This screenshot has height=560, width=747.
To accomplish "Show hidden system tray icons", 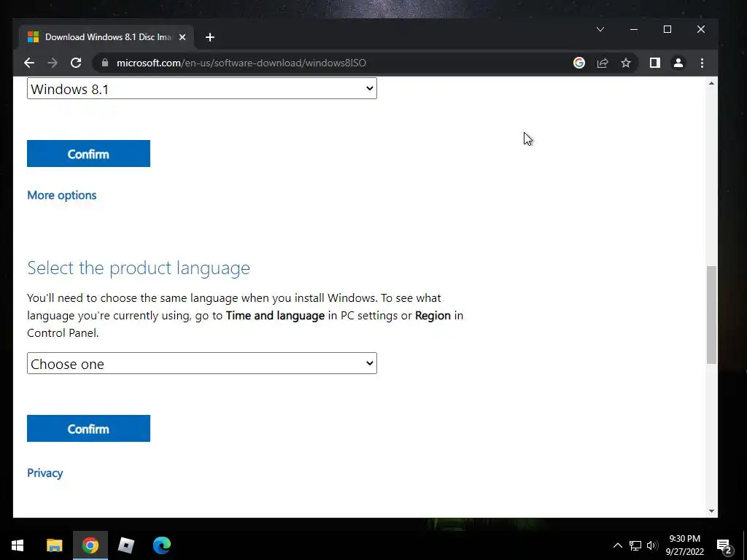I will tap(617, 545).
